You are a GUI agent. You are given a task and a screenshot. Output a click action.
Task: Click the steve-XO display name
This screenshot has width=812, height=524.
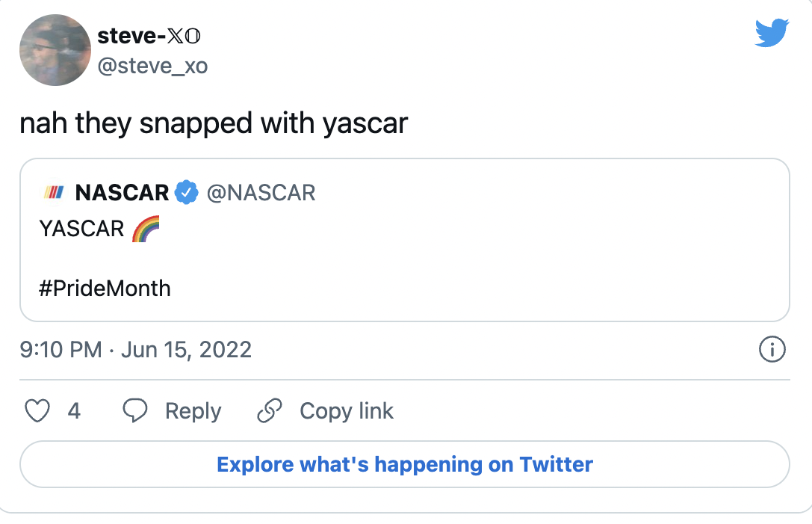click(149, 35)
